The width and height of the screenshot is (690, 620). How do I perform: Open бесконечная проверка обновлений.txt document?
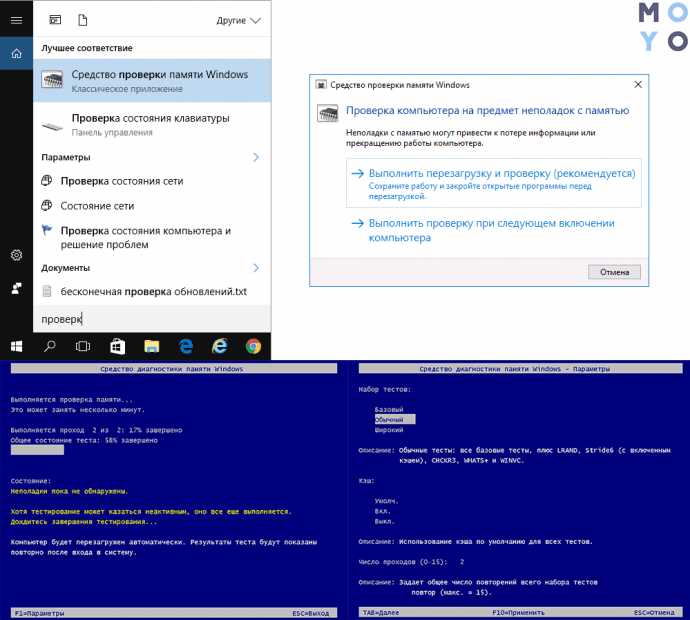(154, 291)
